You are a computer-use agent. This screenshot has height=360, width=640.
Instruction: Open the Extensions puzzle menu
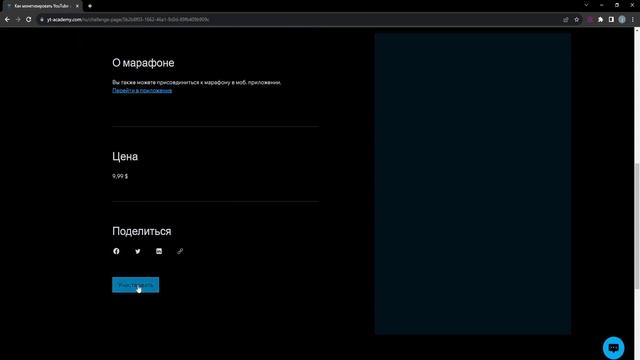click(x=600, y=20)
